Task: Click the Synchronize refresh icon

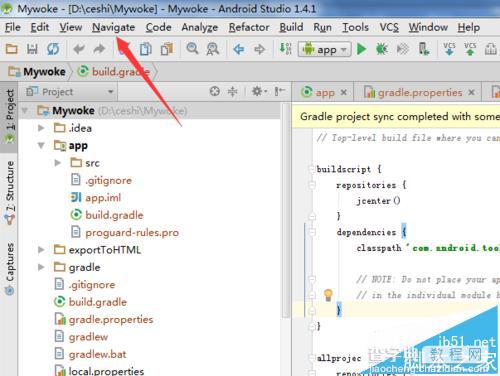Action: point(53,49)
